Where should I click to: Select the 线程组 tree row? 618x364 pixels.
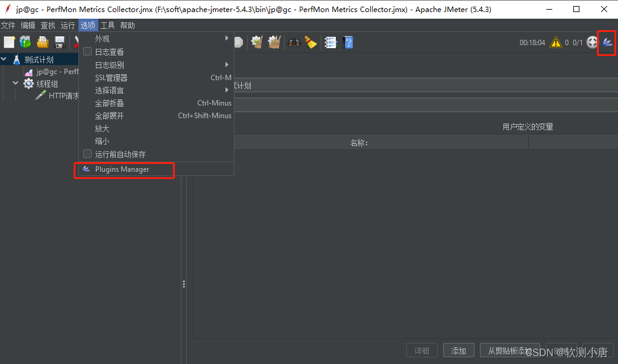point(40,84)
